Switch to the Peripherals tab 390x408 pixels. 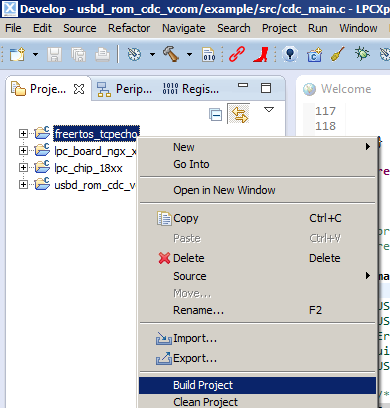[124, 89]
